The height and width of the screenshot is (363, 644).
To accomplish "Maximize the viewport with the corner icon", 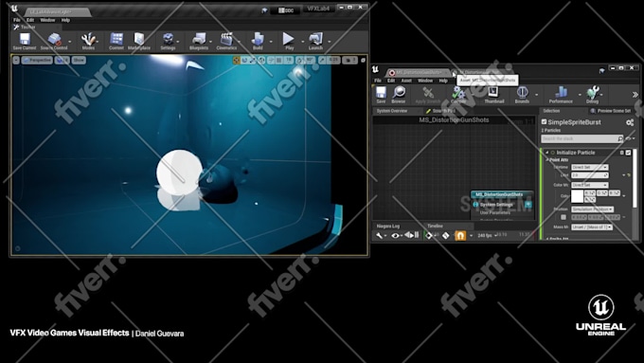I will [x=363, y=61].
